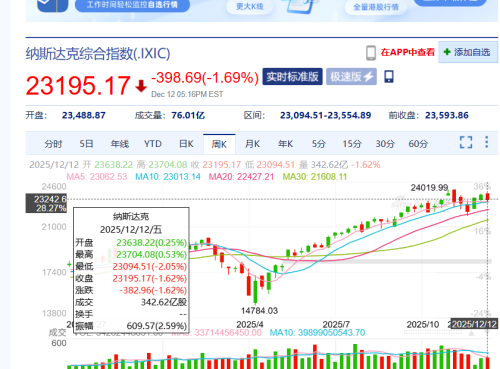Click the volume value 76.01亿
The width and height of the screenshot is (500, 369).
[188, 115]
